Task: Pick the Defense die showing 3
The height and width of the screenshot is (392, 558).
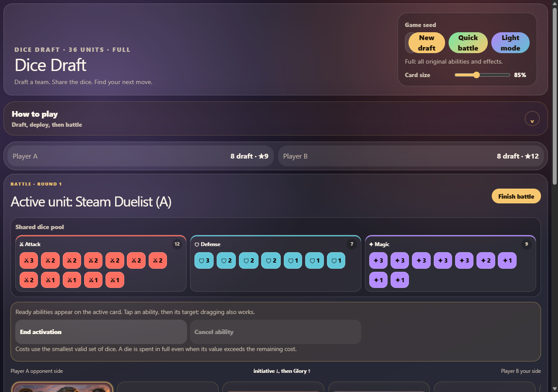Action: click(204, 260)
